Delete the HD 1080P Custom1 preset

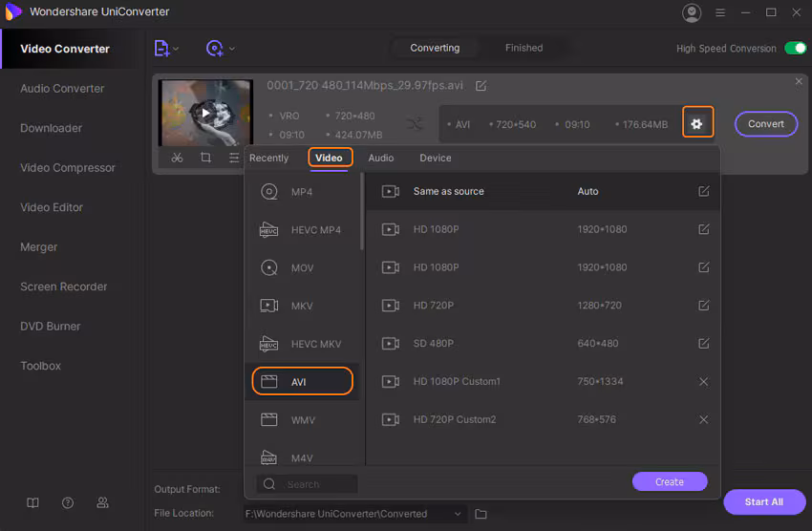tap(704, 381)
